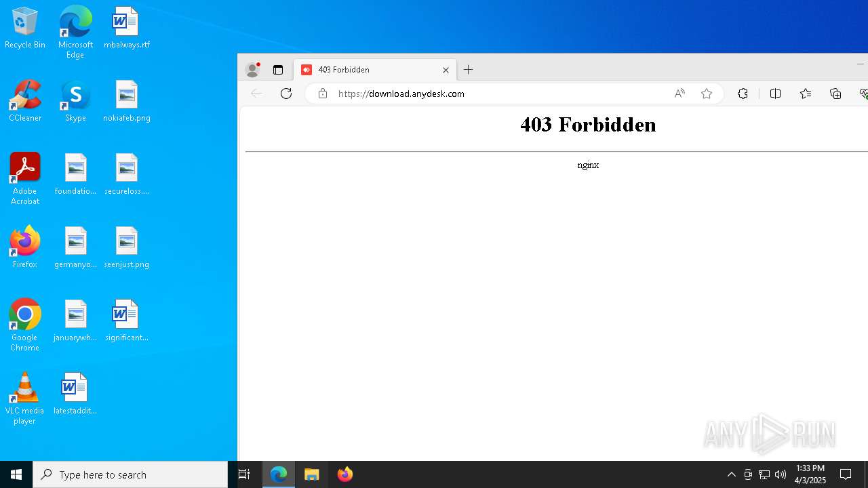868x488 pixels.
Task: View site information lock icon
Action: click(x=323, y=94)
